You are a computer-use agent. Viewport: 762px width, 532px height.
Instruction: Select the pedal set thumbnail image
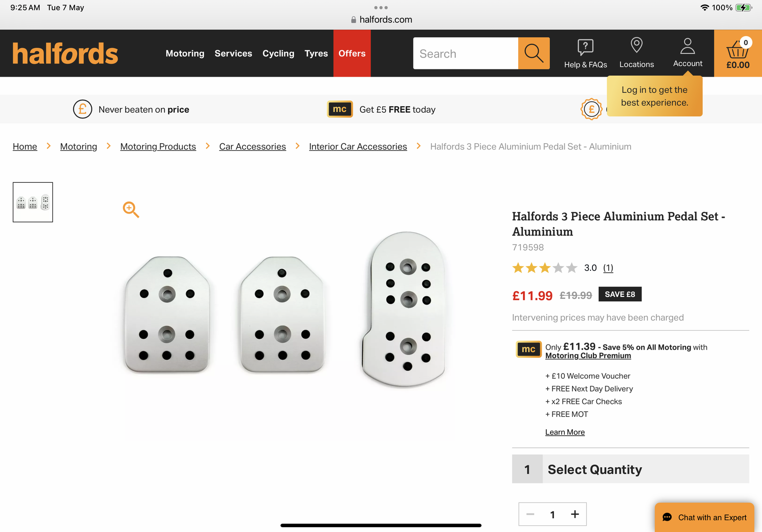point(33,202)
